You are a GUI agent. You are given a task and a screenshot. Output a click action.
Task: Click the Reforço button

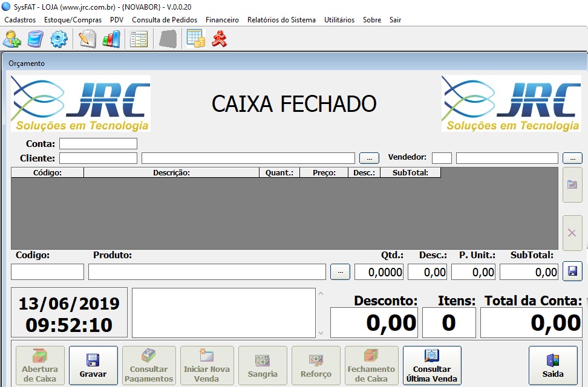coord(316,365)
